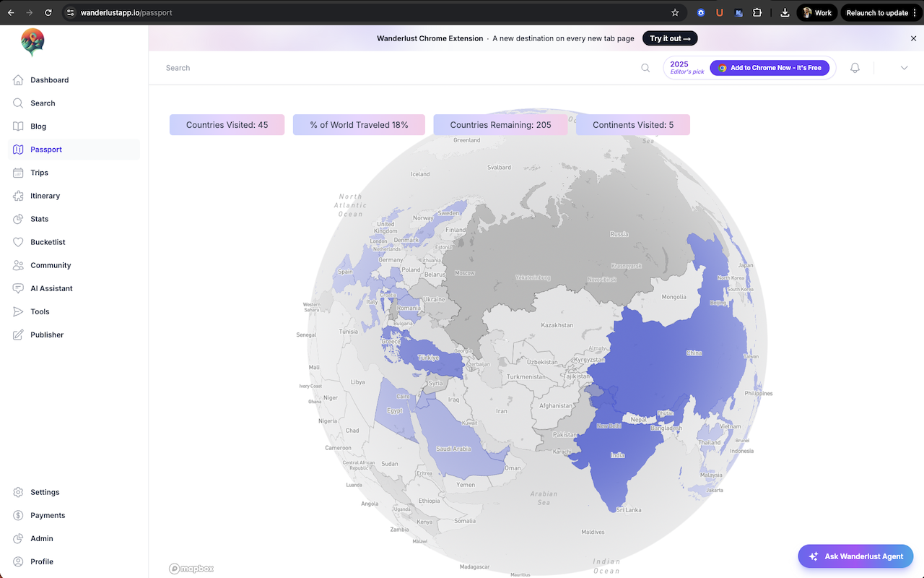Click the Stats pie chart icon
The width and height of the screenshot is (924, 578).
coord(19,219)
